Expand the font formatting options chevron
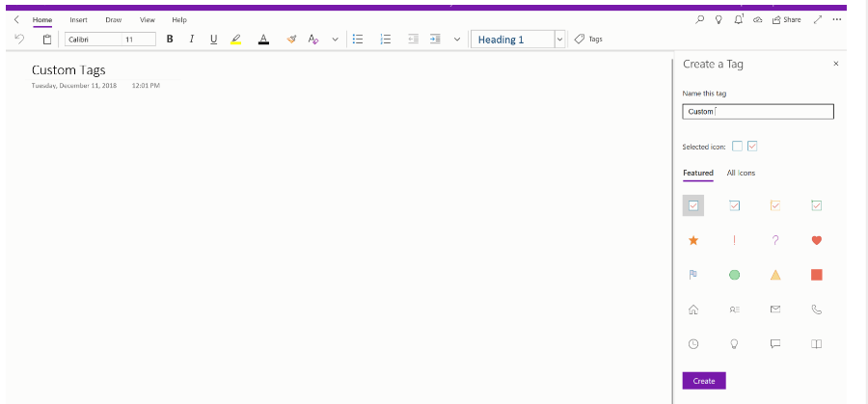The image size is (868, 404). (x=335, y=40)
